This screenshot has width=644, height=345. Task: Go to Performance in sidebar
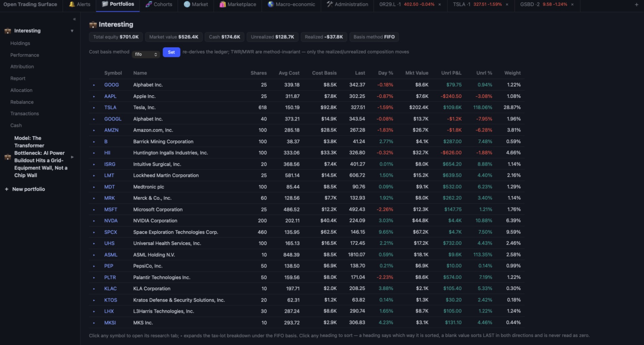tap(25, 55)
